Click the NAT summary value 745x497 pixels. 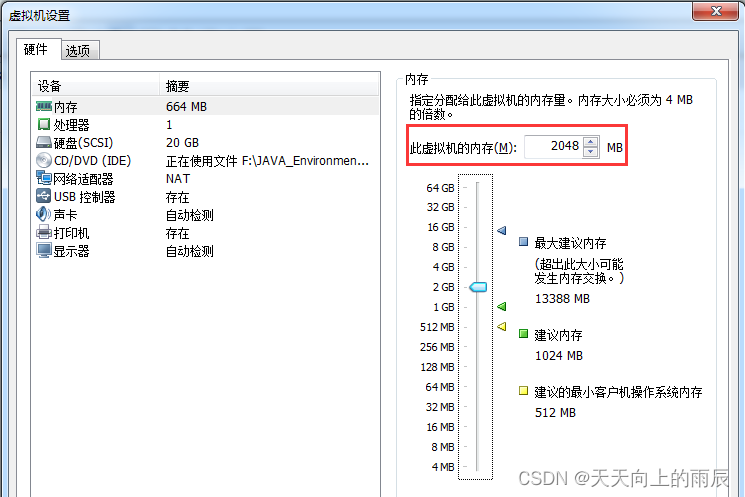click(178, 179)
